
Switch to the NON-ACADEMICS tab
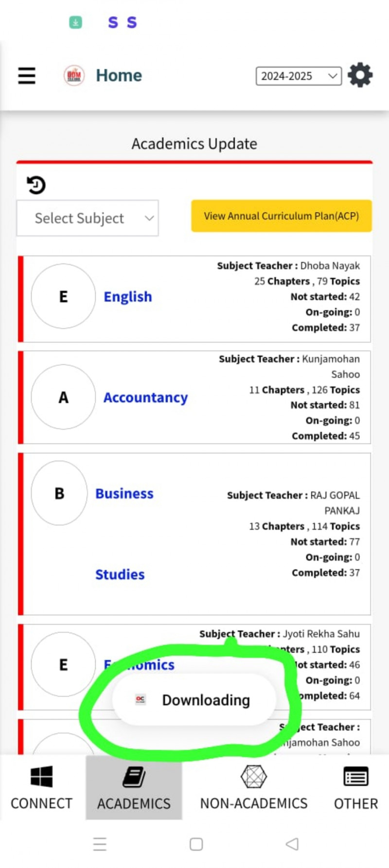point(253,788)
